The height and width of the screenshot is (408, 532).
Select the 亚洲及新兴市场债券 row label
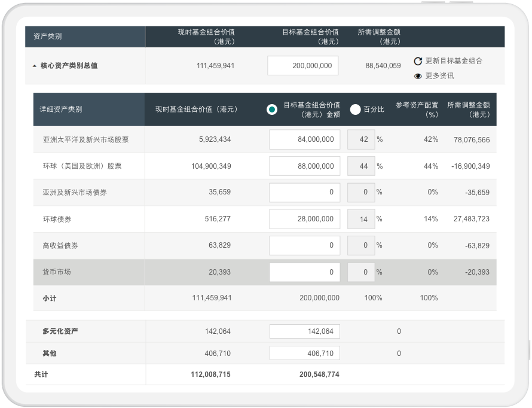click(75, 193)
